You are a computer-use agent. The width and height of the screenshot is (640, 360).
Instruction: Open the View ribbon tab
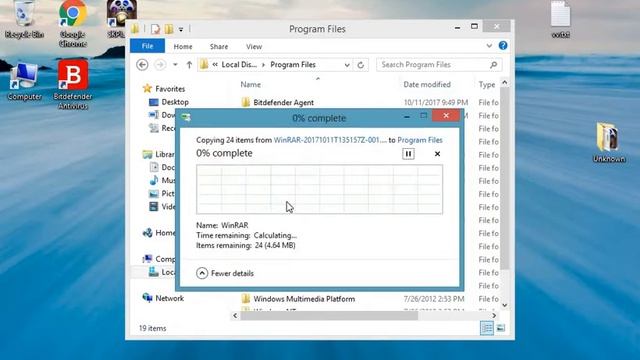pyautogui.click(x=254, y=47)
